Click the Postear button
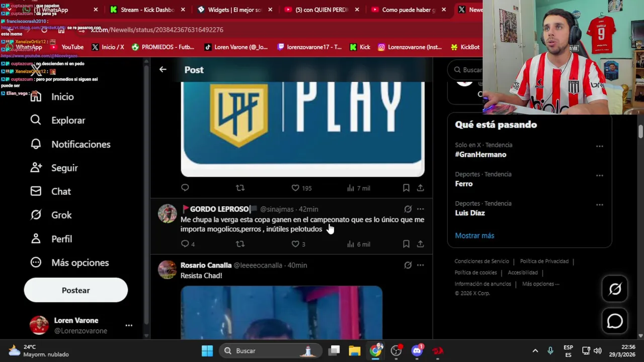The image size is (644, 362). (75, 290)
